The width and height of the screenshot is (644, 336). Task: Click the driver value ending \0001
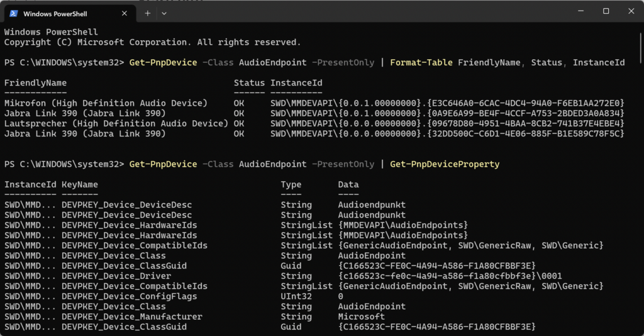click(450, 276)
